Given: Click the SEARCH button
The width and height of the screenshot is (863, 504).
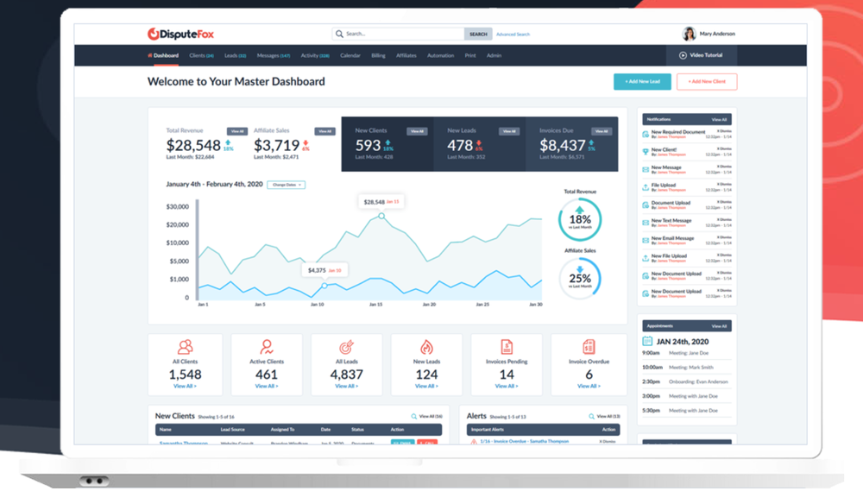Looking at the screenshot, I should click(478, 35).
